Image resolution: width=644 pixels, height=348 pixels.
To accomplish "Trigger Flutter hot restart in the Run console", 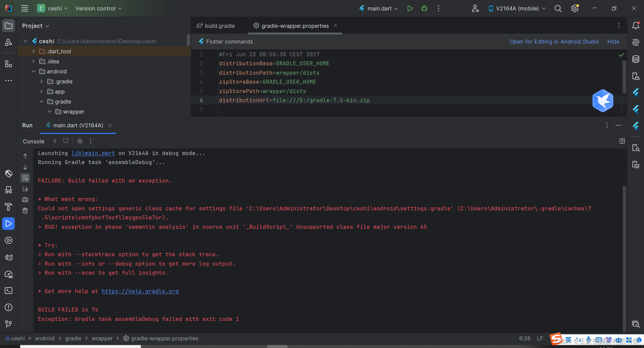I will coord(66,141).
